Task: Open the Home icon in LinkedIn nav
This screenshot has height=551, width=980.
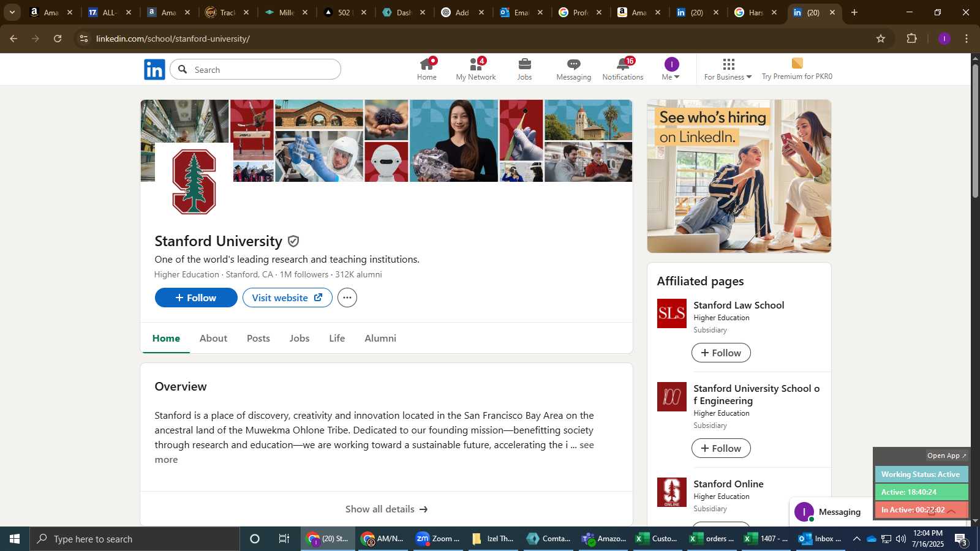Action: click(427, 69)
